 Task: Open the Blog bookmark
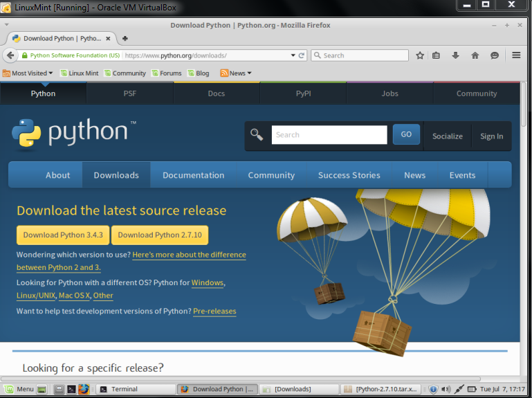[x=199, y=73]
